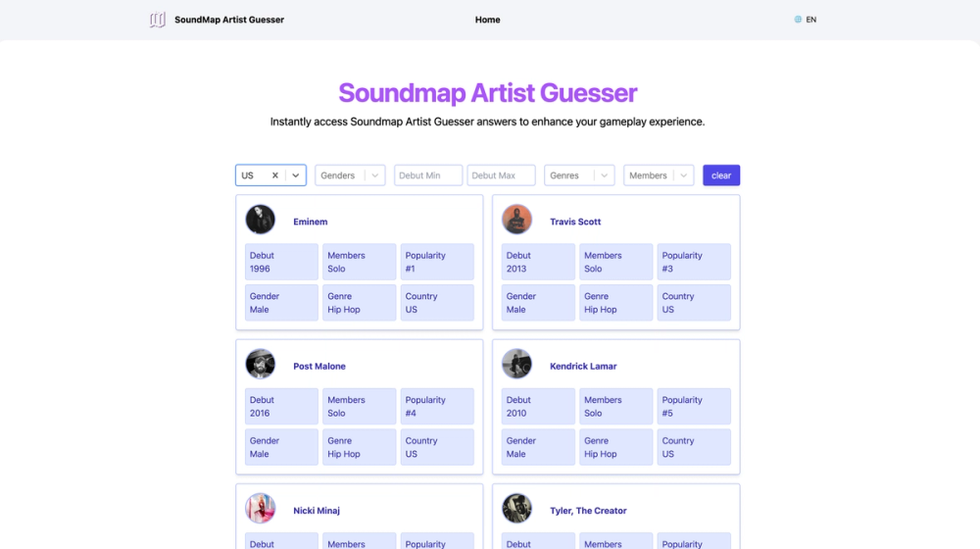The image size is (980, 549).
Task: Click Tyler, The Creator's avatar image
Action: (x=516, y=509)
